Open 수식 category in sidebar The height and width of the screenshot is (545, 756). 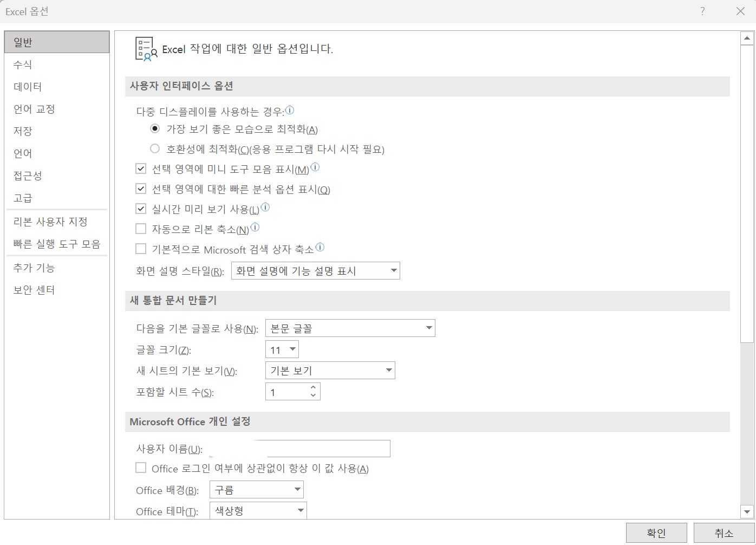pos(57,64)
